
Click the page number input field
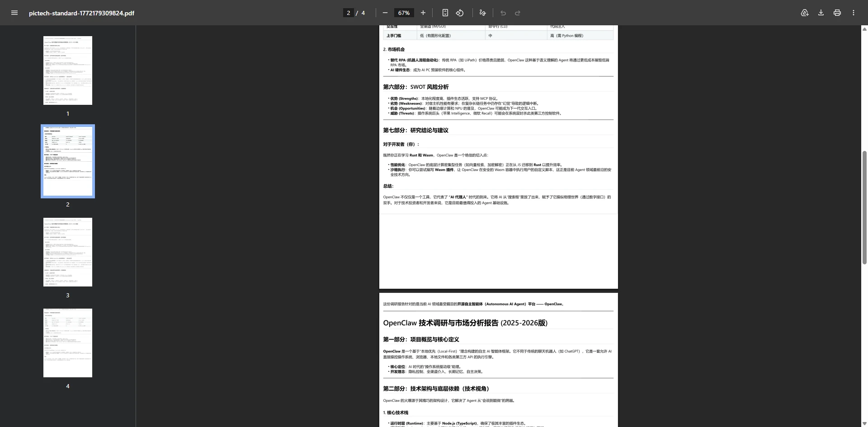click(348, 13)
